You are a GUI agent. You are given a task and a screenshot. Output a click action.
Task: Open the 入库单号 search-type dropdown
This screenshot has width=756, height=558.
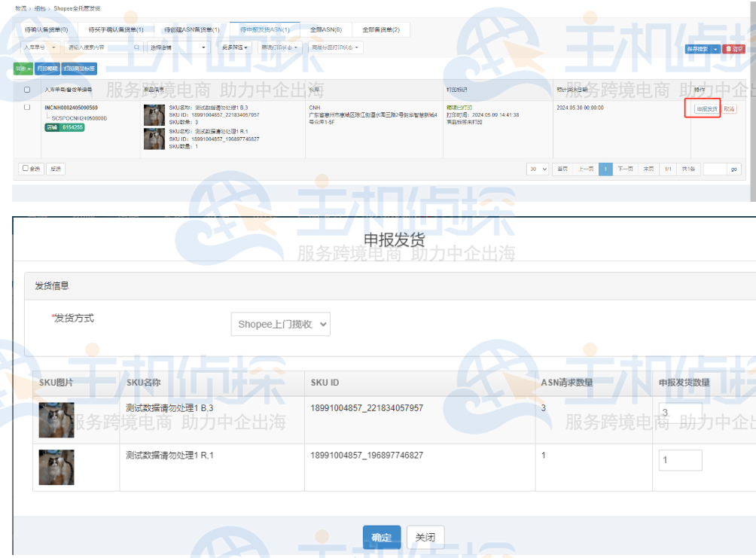pos(41,47)
